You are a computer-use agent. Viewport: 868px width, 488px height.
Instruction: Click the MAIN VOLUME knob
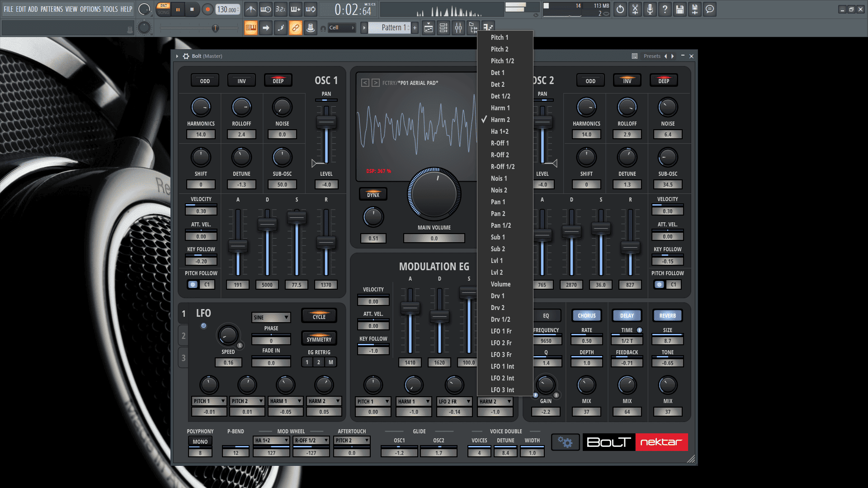(434, 194)
